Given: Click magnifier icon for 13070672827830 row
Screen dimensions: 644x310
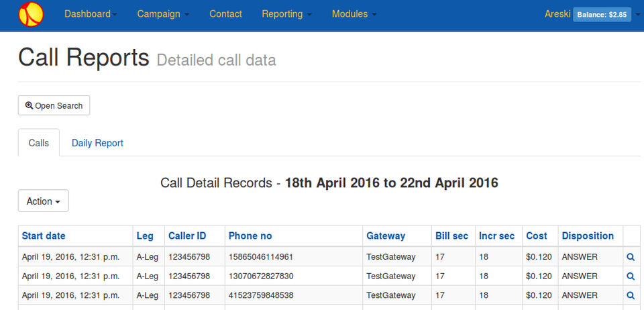Looking at the screenshot, I should [630, 276].
